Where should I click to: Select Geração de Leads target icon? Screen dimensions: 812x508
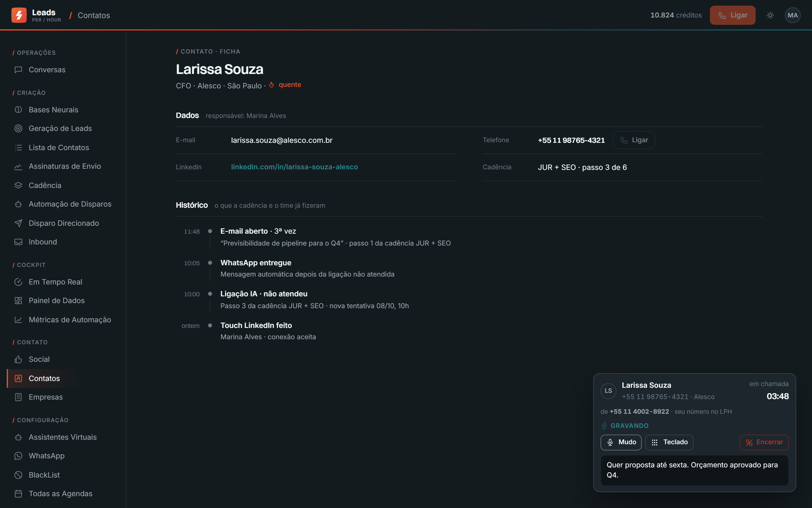click(x=18, y=128)
